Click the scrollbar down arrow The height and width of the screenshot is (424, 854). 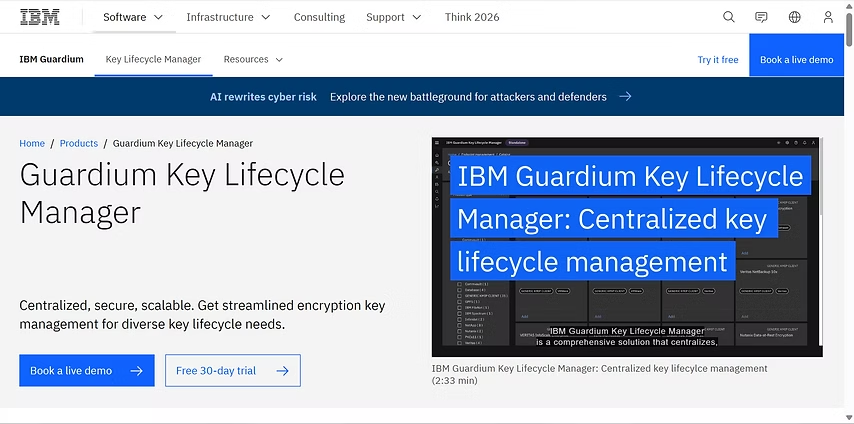click(x=849, y=418)
